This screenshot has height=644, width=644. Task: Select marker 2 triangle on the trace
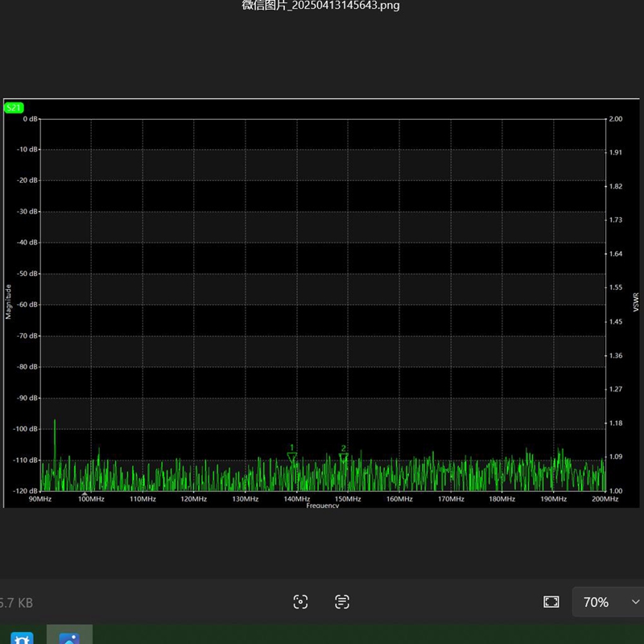344,457
